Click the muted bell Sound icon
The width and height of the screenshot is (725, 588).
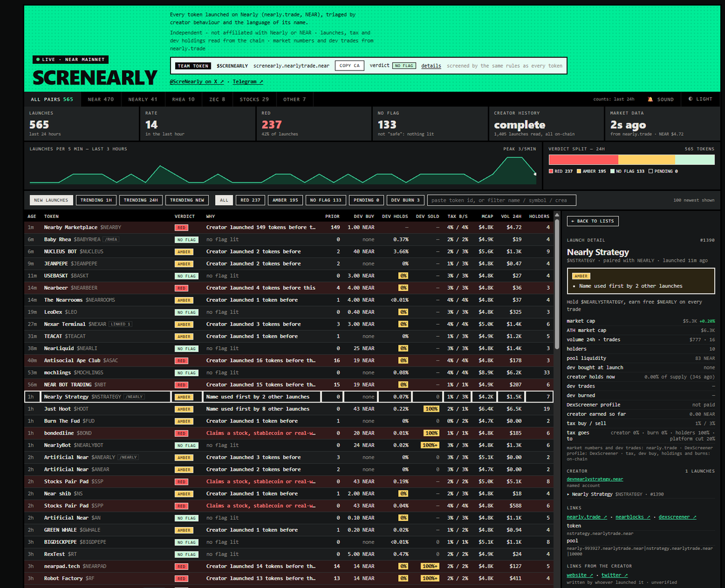click(650, 99)
